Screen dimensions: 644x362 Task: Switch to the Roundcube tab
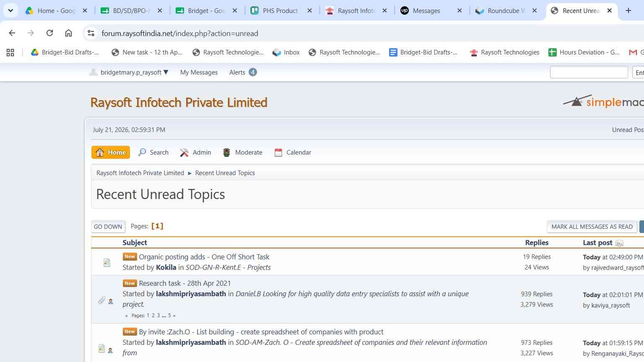pyautogui.click(x=501, y=11)
